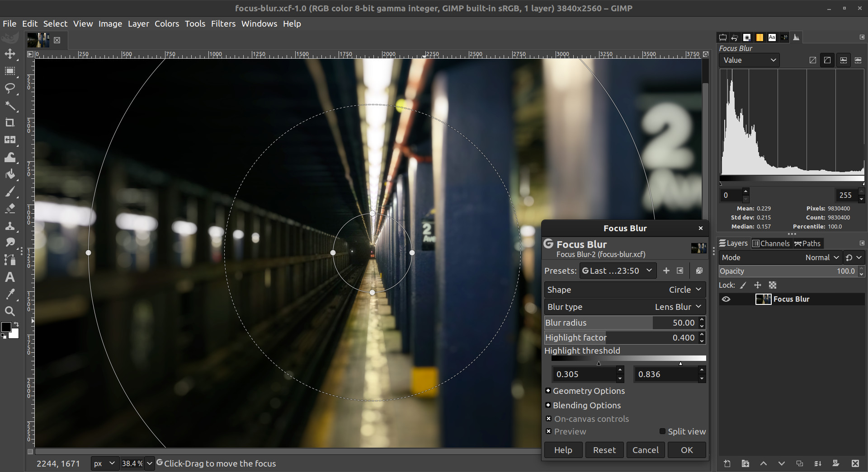Open the layer Mode dropdown
This screenshot has width=868, height=472.
(x=823, y=257)
